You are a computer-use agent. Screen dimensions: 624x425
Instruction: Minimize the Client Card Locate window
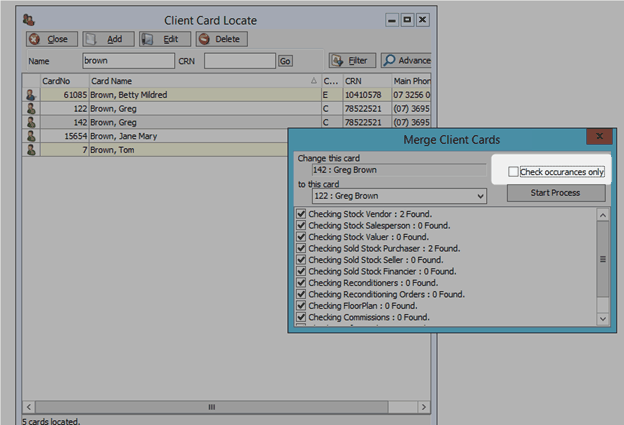click(x=392, y=20)
